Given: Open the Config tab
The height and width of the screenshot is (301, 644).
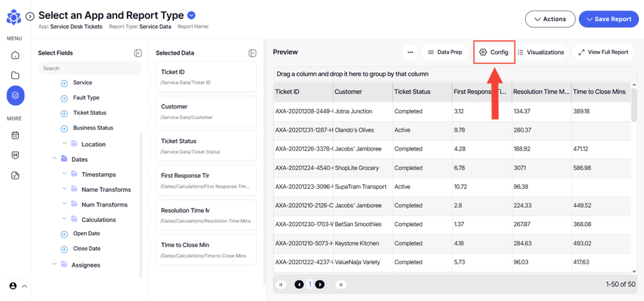Looking at the screenshot, I should point(494,52).
